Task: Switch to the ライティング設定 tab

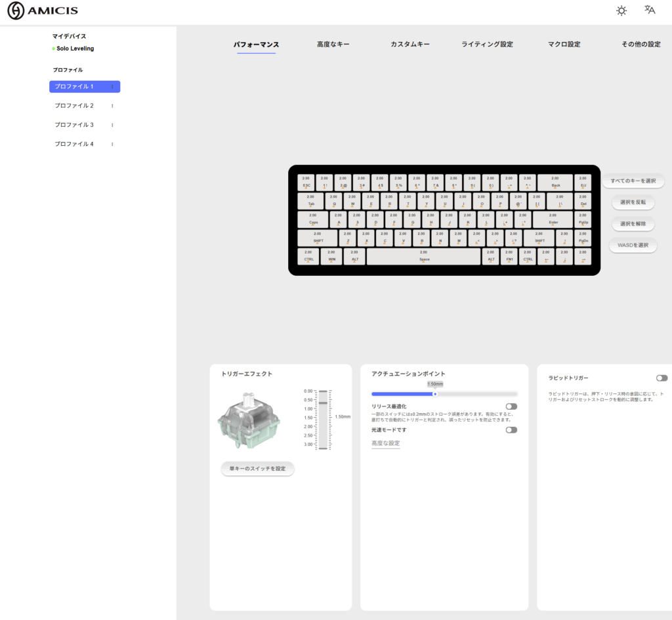Action: click(x=487, y=45)
